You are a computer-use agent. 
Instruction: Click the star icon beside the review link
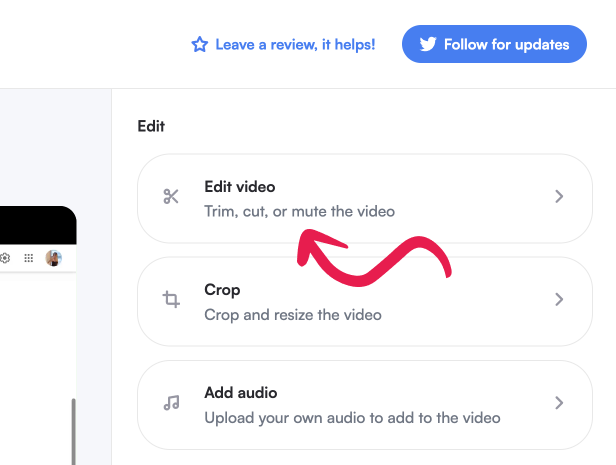(199, 45)
